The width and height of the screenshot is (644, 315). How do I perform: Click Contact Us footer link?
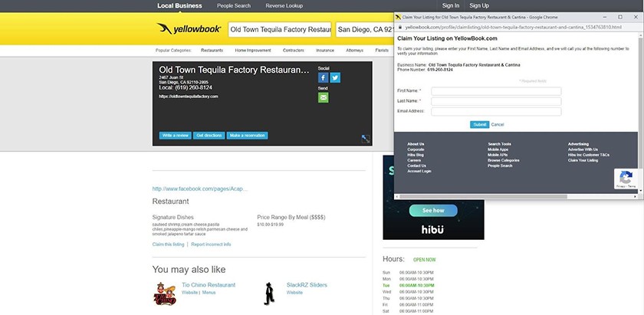pos(416,166)
